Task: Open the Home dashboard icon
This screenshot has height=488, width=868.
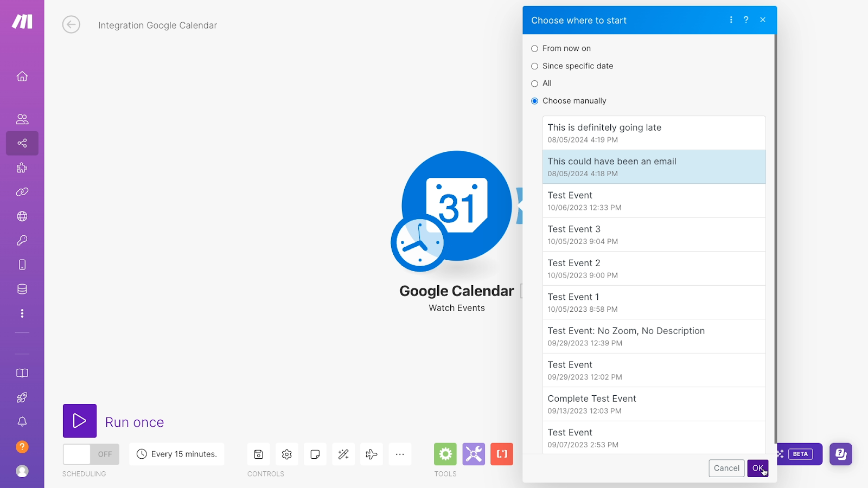Action: 22,76
